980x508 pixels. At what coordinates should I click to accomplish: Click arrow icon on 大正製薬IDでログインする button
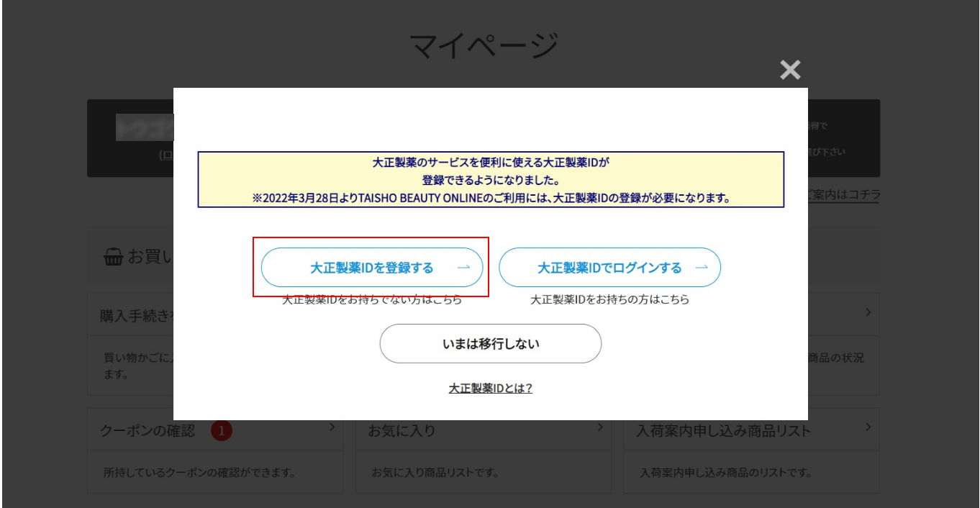702,268
